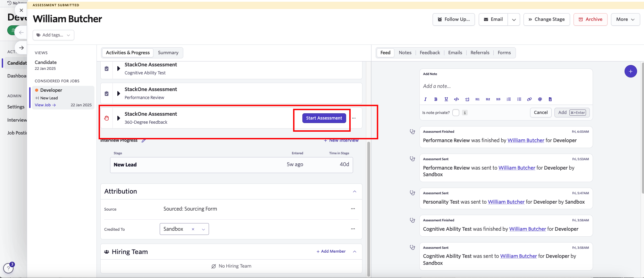
Task: Archive the candidate
Action: [x=590, y=19]
